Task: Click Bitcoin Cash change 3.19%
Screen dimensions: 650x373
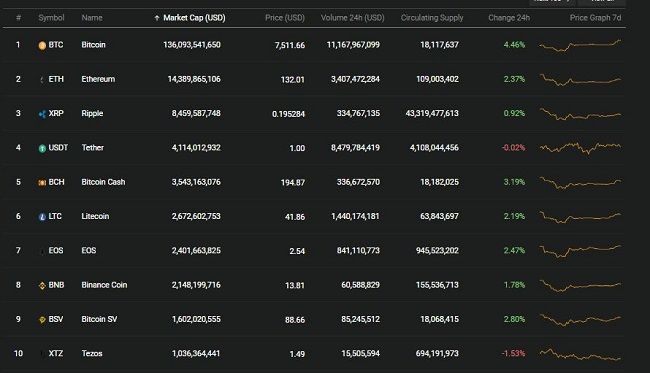Action: tap(514, 182)
